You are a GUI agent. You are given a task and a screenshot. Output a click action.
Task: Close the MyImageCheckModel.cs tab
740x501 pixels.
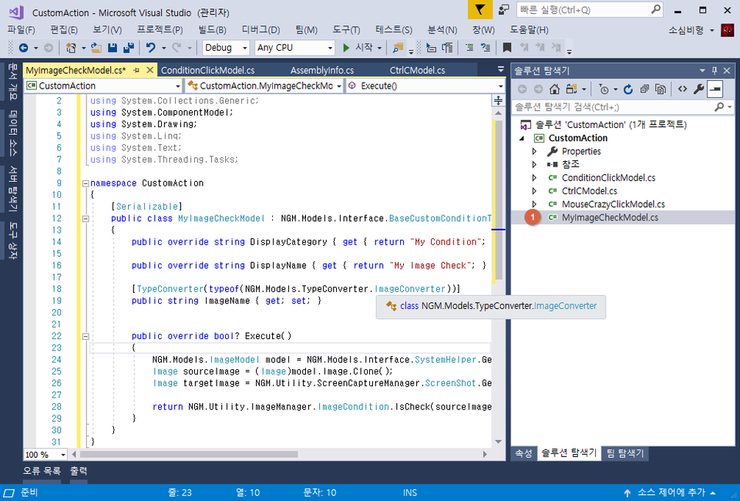(x=150, y=70)
